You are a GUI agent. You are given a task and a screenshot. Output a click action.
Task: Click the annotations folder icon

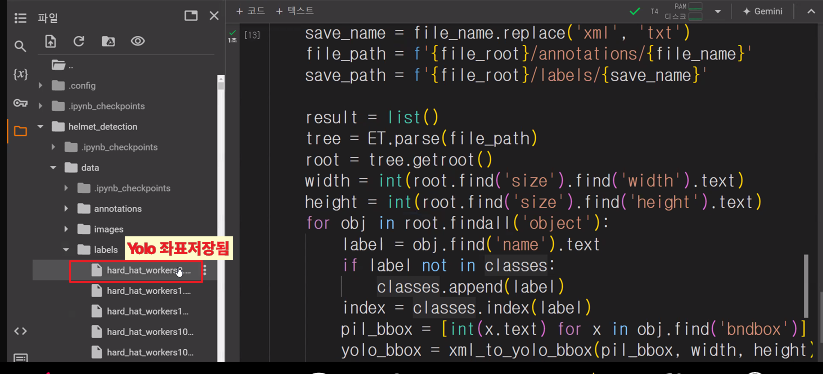(84, 209)
